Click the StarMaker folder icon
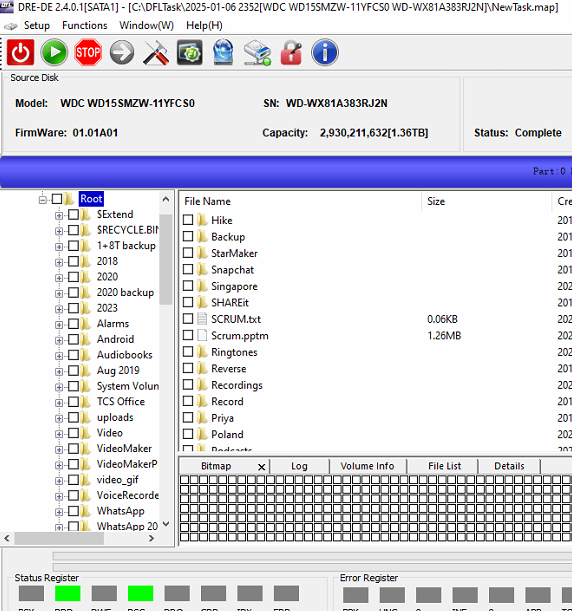572x611 pixels. (x=202, y=253)
